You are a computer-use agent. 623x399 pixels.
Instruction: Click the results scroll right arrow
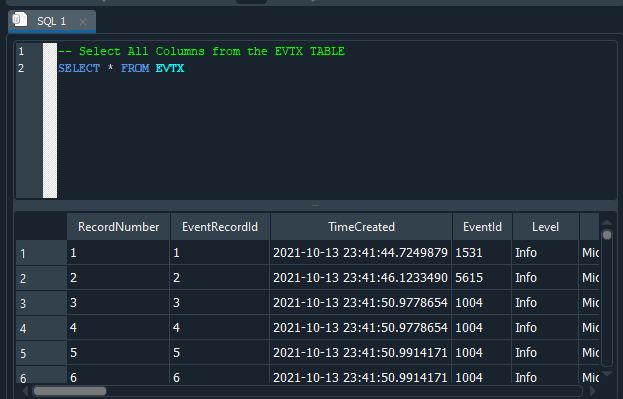coord(592,391)
